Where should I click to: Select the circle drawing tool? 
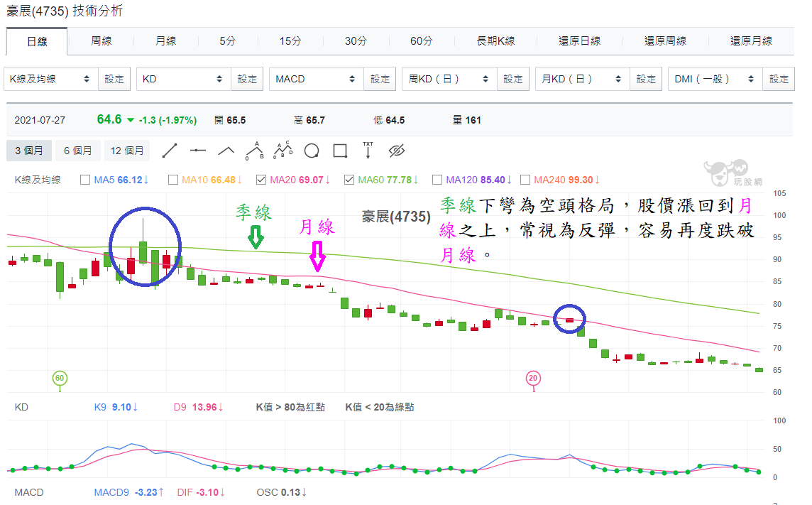click(x=312, y=151)
